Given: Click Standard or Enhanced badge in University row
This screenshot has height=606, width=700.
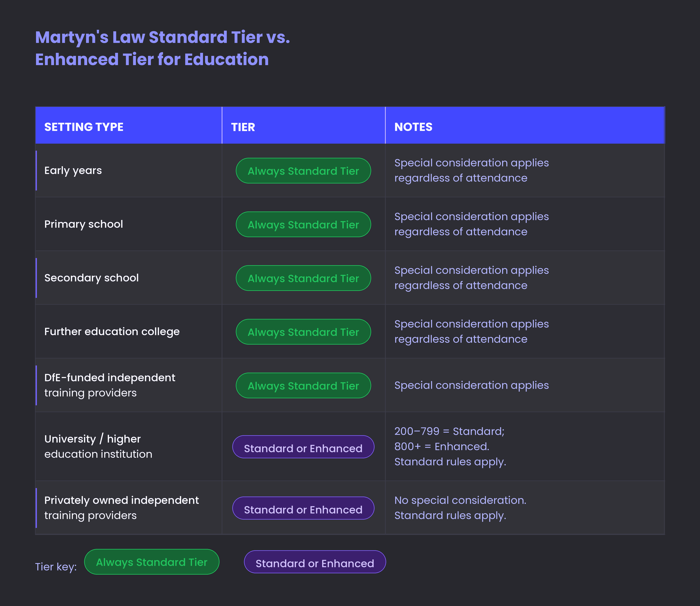Looking at the screenshot, I should 303,447.
